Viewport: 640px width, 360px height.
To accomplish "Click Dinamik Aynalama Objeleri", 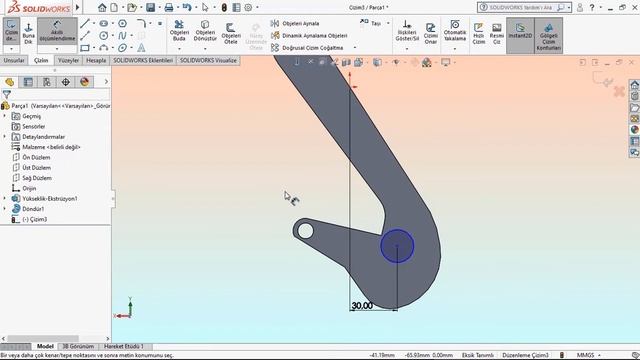I will (309, 36).
